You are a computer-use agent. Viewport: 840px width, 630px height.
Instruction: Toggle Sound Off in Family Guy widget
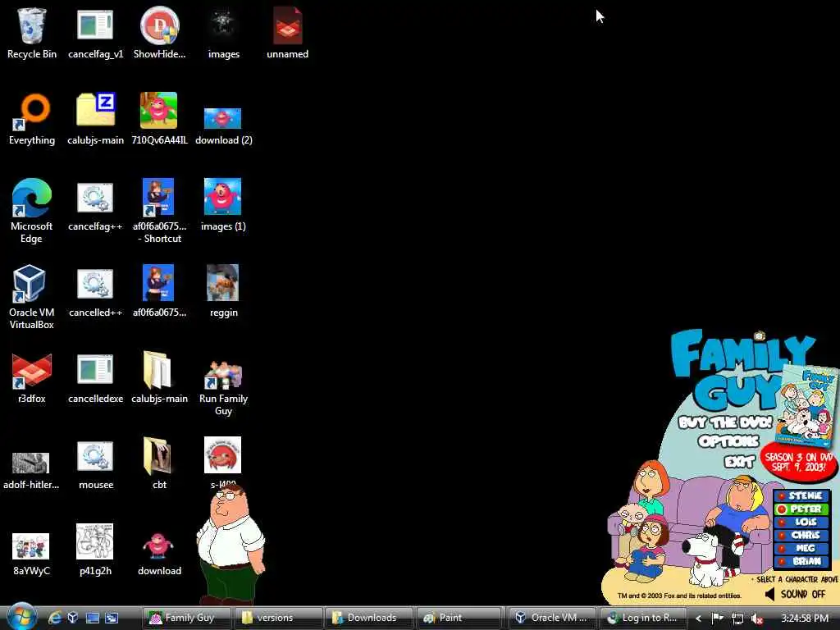point(796,594)
